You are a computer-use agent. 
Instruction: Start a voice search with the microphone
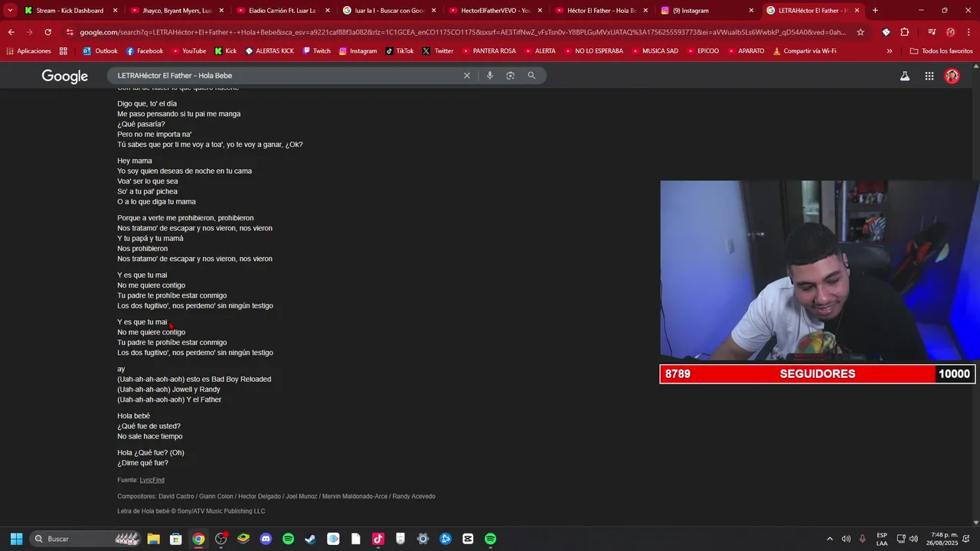point(490,76)
